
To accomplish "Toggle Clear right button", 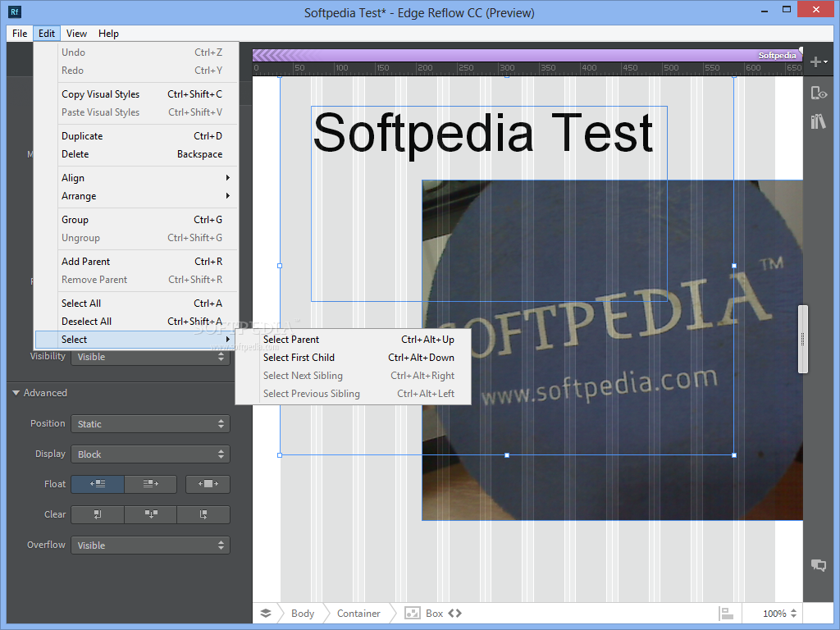I will 203,514.
